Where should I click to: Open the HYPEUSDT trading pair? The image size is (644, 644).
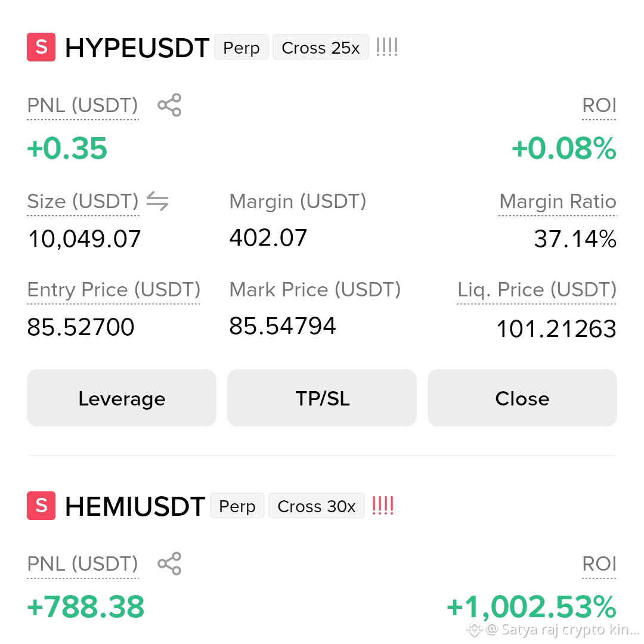137,48
